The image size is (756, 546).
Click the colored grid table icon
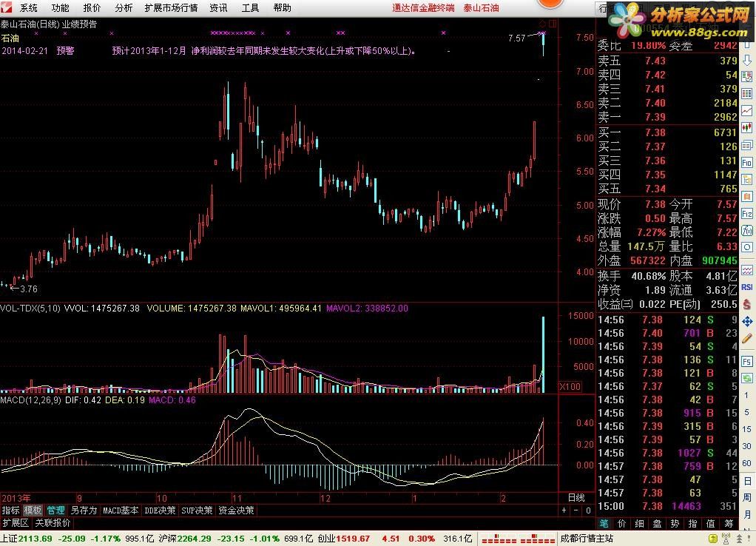747,93
